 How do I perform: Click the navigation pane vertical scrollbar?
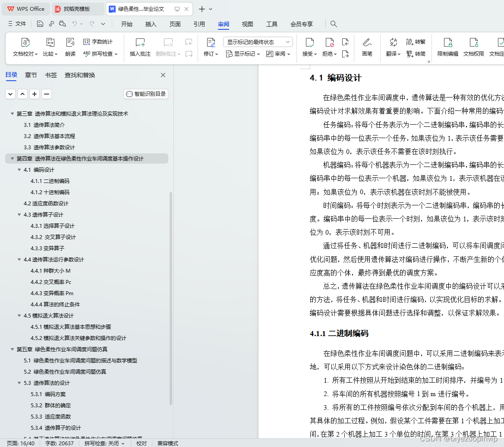click(x=171, y=298)
